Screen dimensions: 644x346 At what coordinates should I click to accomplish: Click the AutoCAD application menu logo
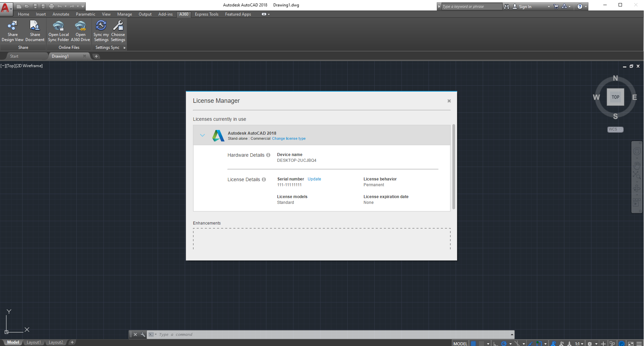pos(6,7)
